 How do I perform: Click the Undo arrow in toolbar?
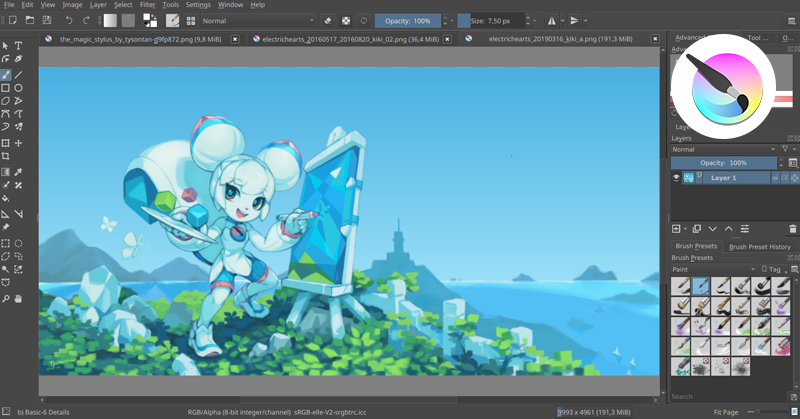coord(68,20)
